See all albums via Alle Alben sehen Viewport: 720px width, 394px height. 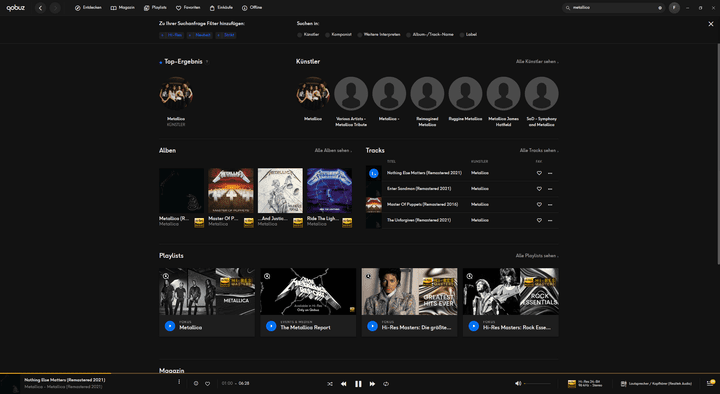click(x=333, y=151)
